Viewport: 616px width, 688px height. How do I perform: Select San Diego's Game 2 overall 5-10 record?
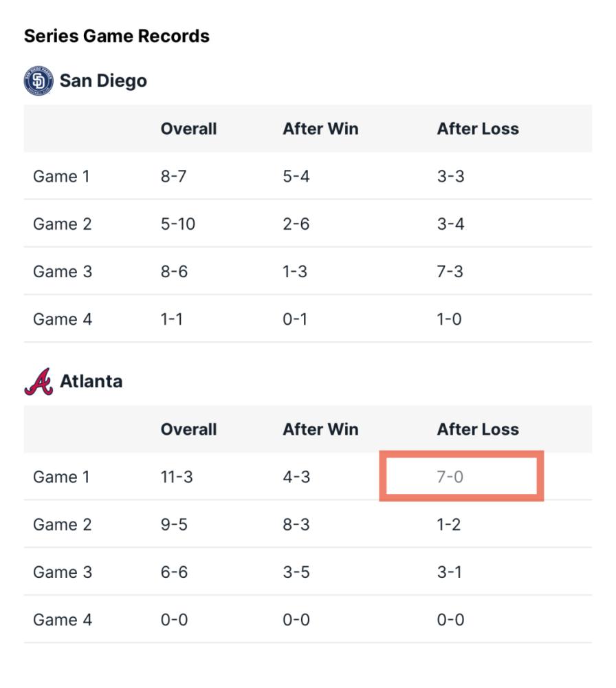click(x=177, y=224)
